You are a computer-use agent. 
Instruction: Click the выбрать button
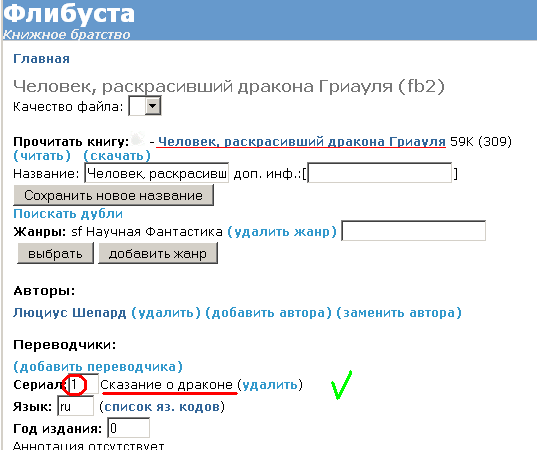coord(55,253)
